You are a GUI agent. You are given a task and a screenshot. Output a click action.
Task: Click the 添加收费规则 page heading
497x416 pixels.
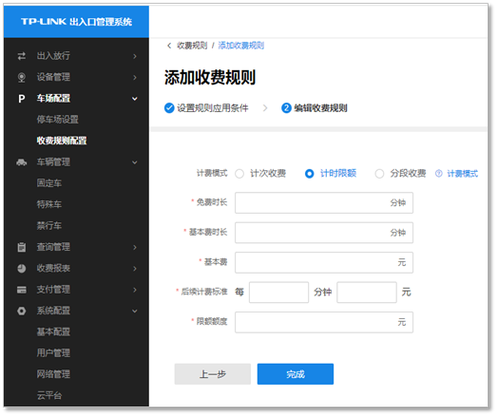click(210, 78)
